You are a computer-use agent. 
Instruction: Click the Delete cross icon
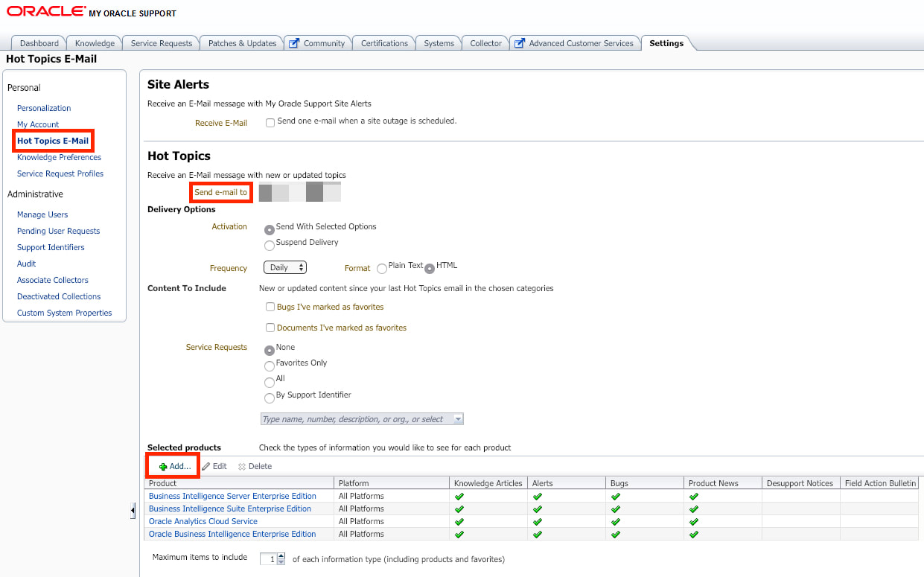pyautogui.click(x=242, y=467)
